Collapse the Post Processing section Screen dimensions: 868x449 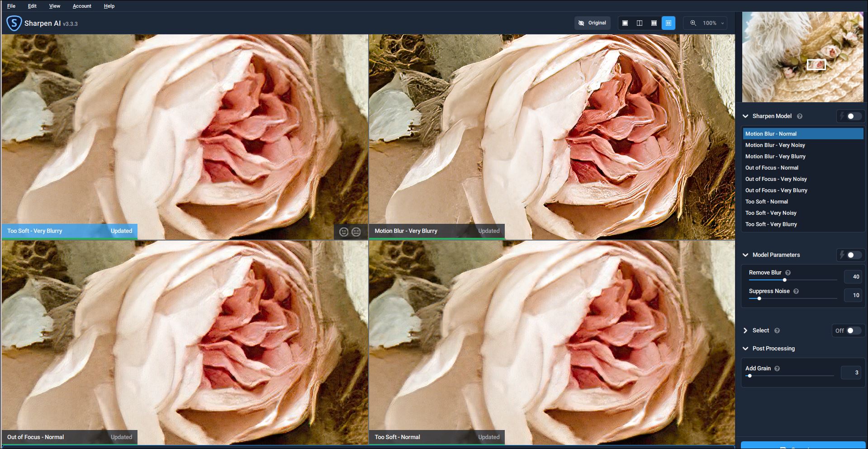(745, 349)
